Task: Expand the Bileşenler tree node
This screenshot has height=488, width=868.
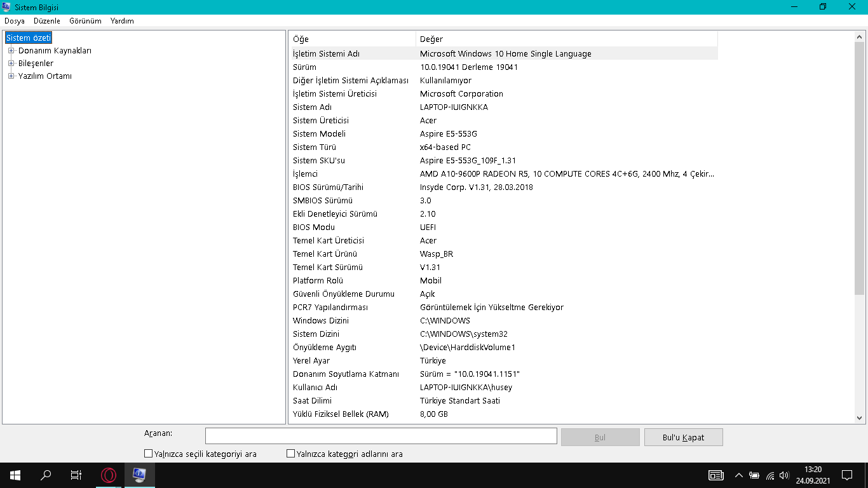Action: (x=11, y=64)
